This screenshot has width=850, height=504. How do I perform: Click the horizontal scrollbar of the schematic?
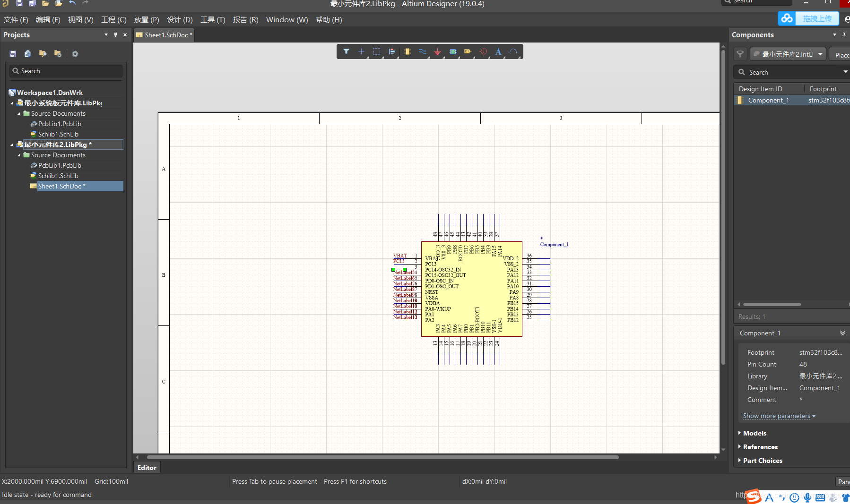383,457
